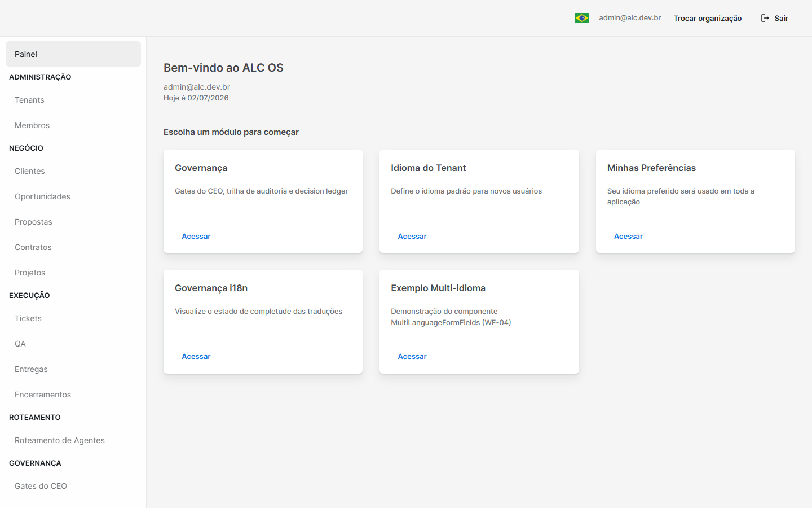Click the EXECUÇÃO section header
This screenshot has height=508, width=812.
pyautogui.click(x=29, y=295)
